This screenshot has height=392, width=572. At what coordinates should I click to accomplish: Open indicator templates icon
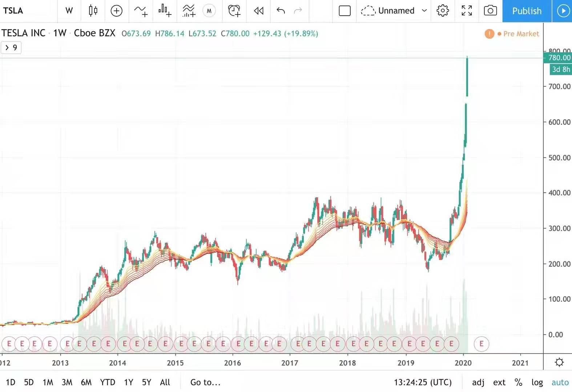pos(189,11)
